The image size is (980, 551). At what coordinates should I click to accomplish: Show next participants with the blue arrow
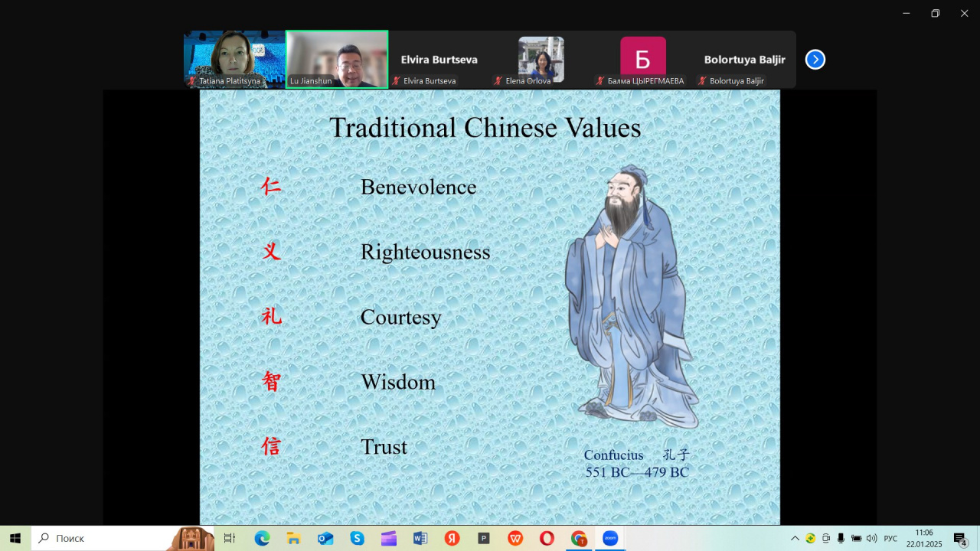pos(815,60)
